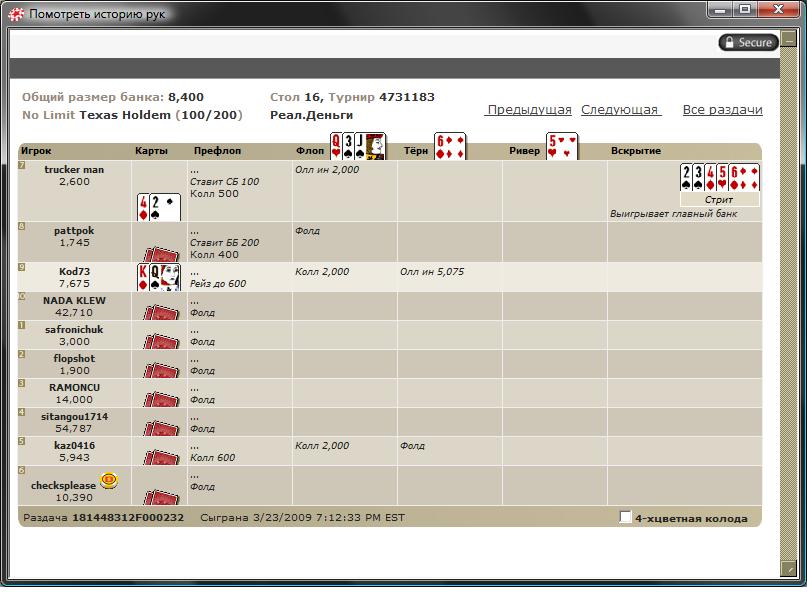Viewport: 807px width, 600px height.
Task: Click the dealer button chip beside checksplease
Action: (109, 480)
